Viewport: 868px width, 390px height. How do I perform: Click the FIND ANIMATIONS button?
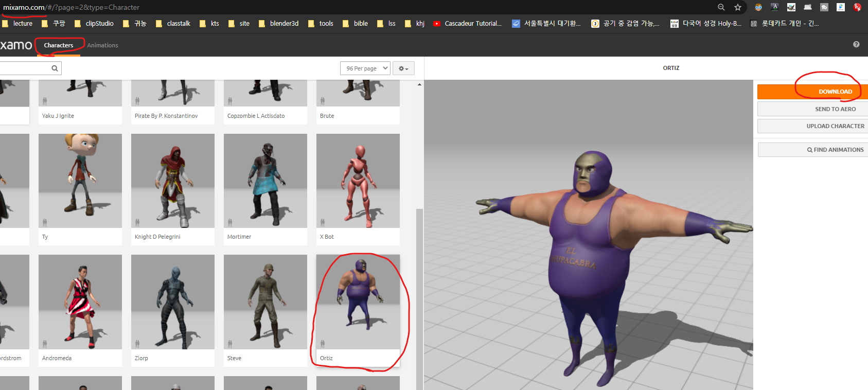coord(812,150)
